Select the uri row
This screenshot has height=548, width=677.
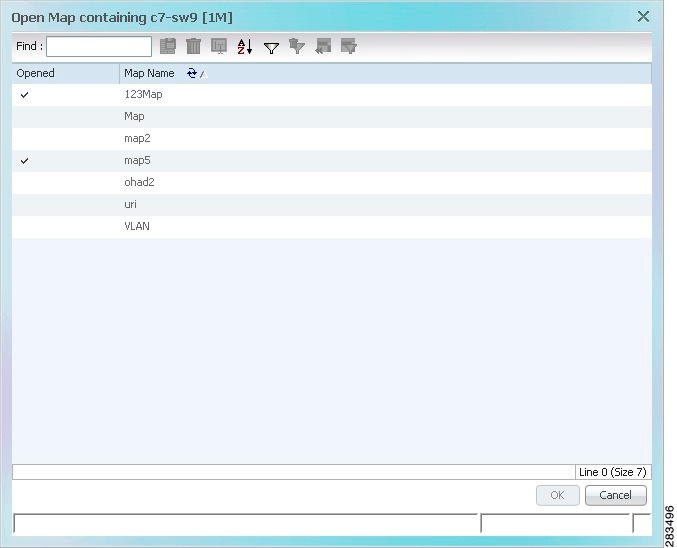click(332, 205)
